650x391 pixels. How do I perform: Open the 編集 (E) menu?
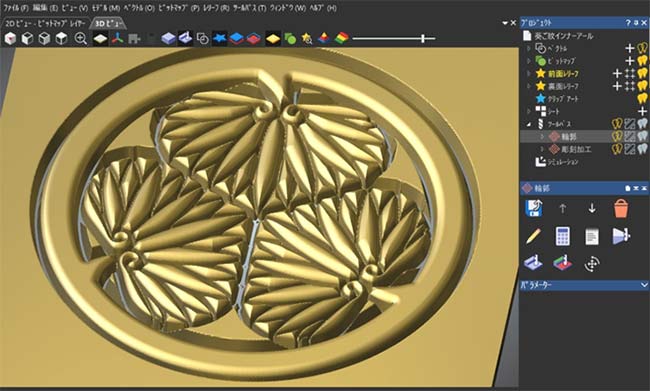45,8
